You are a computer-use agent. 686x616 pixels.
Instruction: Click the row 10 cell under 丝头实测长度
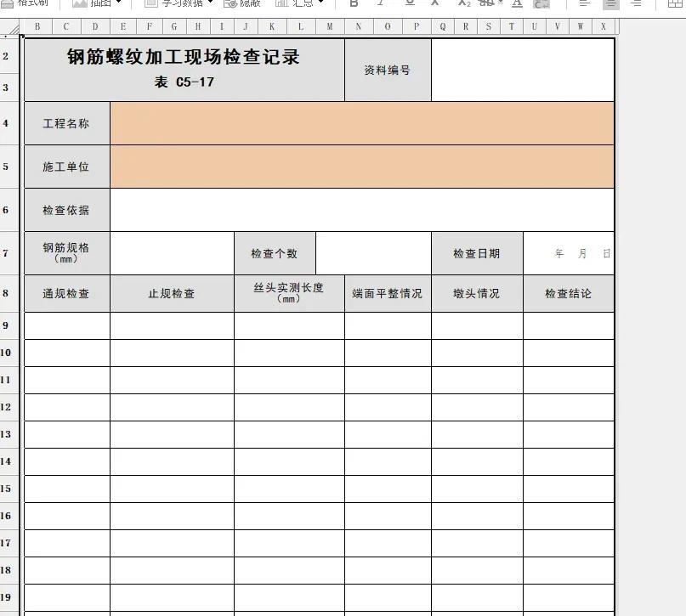(289, 353)
